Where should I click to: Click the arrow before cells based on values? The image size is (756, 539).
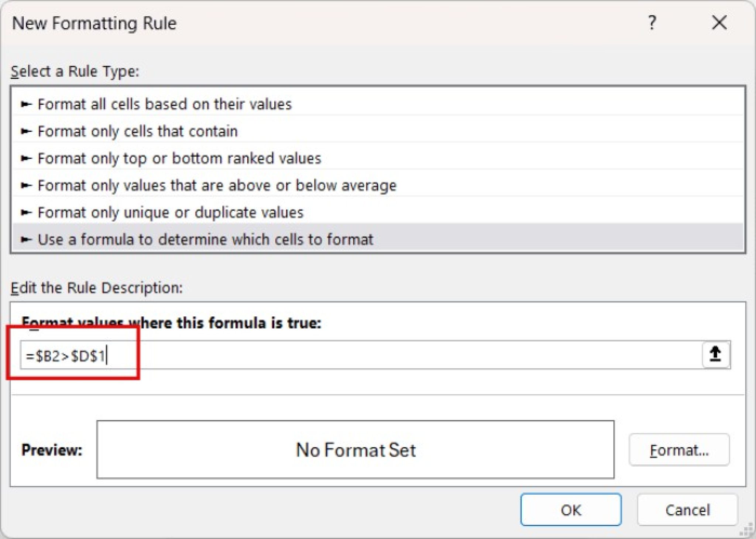tap(25, 104)
